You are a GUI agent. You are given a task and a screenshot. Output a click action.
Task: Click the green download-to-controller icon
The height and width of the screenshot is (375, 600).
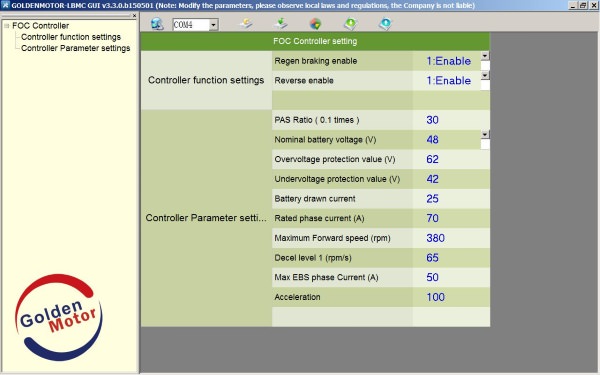tap(351, 24)
